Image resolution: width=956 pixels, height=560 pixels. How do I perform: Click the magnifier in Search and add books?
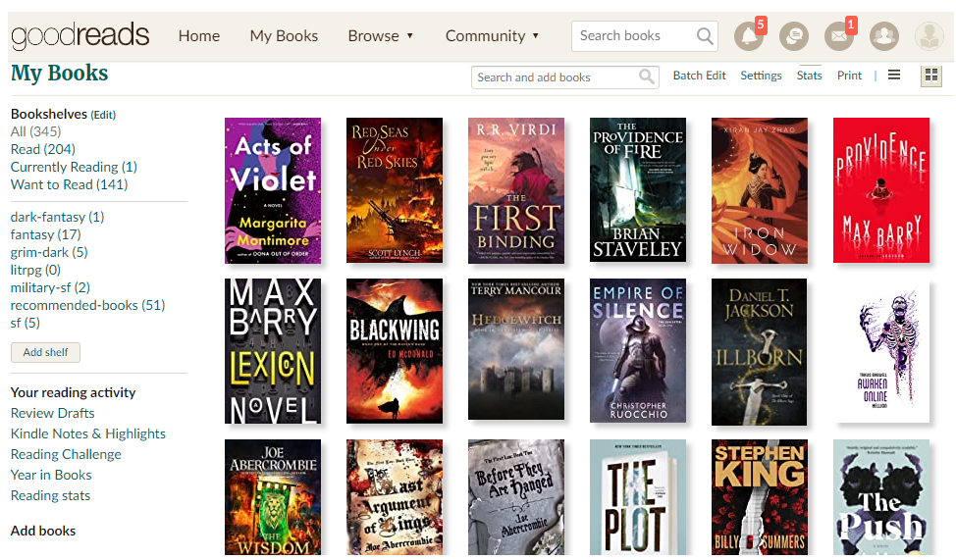[646, 76]
